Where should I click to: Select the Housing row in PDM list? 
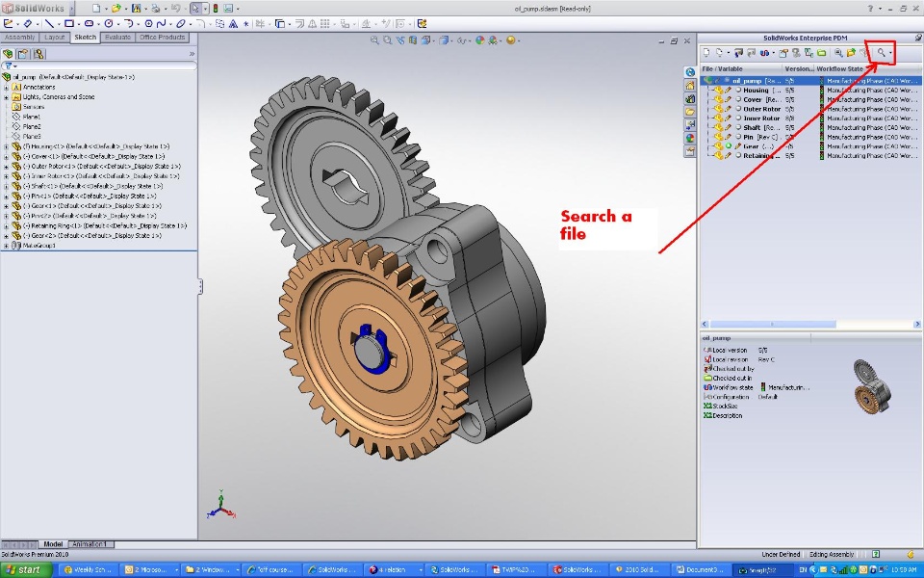[x=810, y=91]
